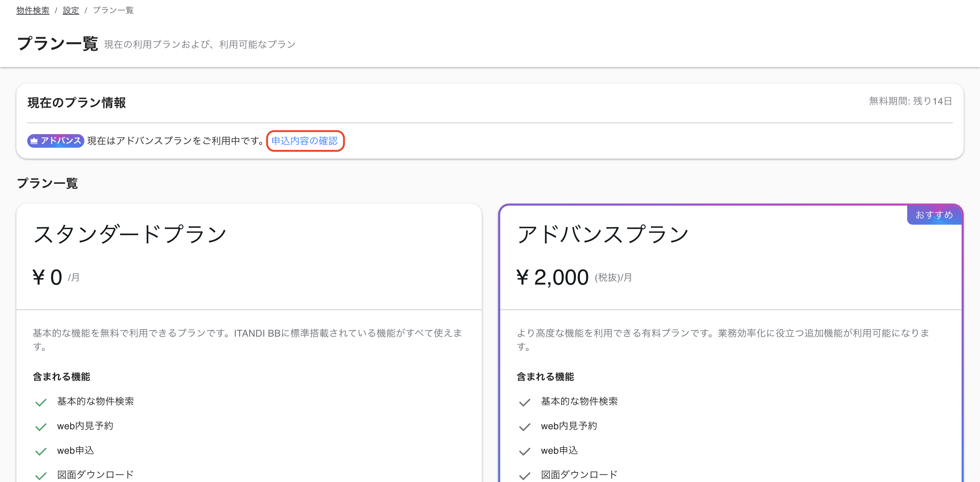Click web申込 text in Advance plan

(x=560, y=450)
